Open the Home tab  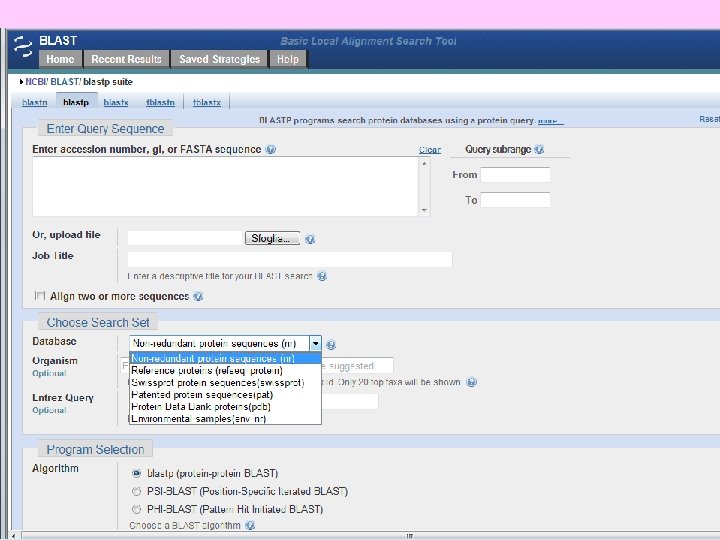pos(60,59)
